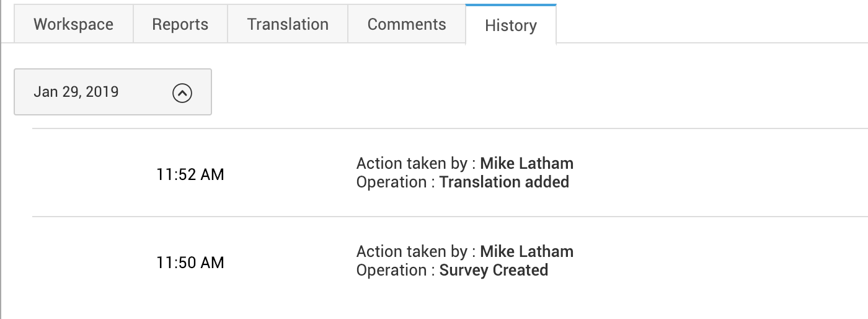Click the Jan 29, 2019 date text
The height and width of the screenshot is (319, 868).
pyautogui.click(x=76, y=92)
